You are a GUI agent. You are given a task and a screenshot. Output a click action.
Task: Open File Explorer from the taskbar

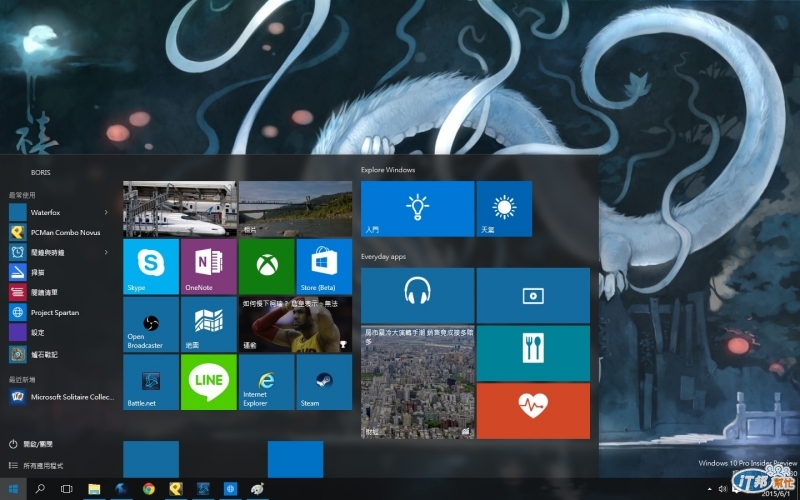point(94,489)
